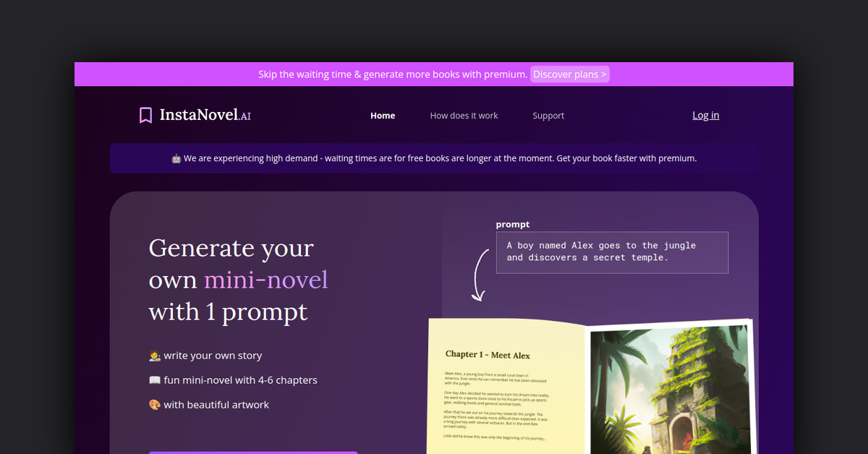Click the jungle temple artwork image
Viewport: 868px width, 454px height.
(x=669, y=390)
